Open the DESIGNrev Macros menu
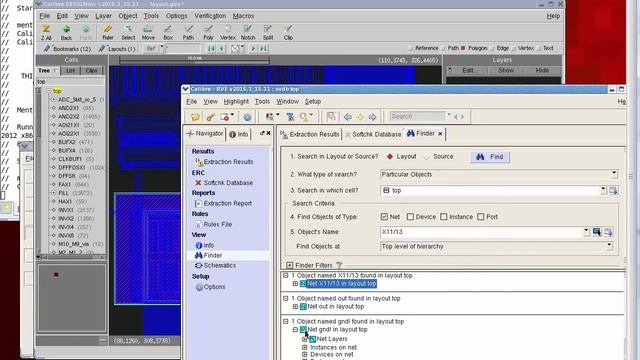The width and height of the screenshot is (640, 360). (243, 16)
